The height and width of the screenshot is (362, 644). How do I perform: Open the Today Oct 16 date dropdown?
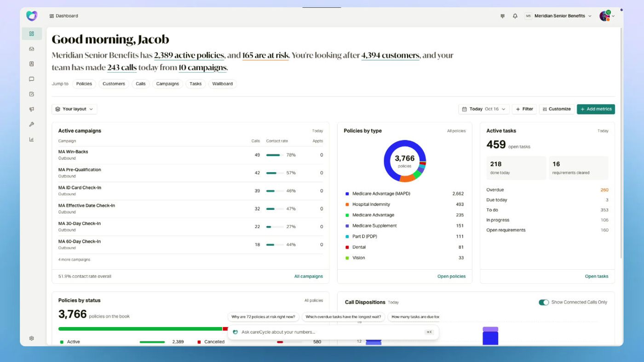coord(484,109)
